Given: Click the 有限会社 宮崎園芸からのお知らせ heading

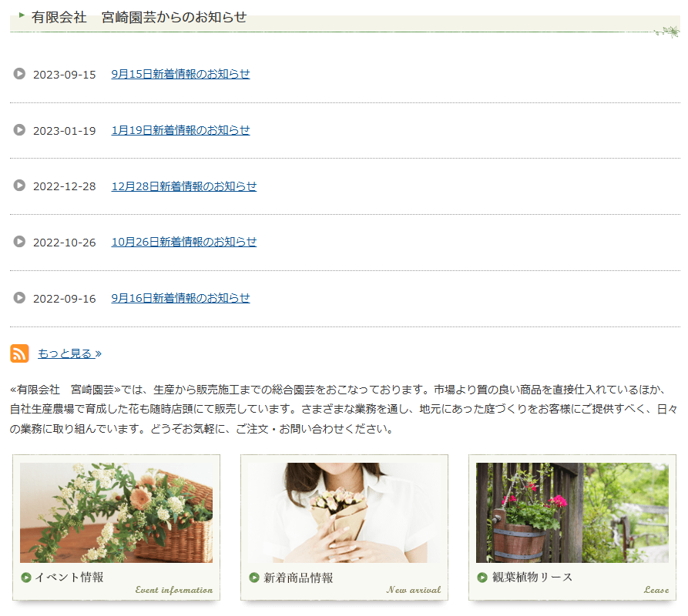Looking at the screenshot, I should 139,18.
